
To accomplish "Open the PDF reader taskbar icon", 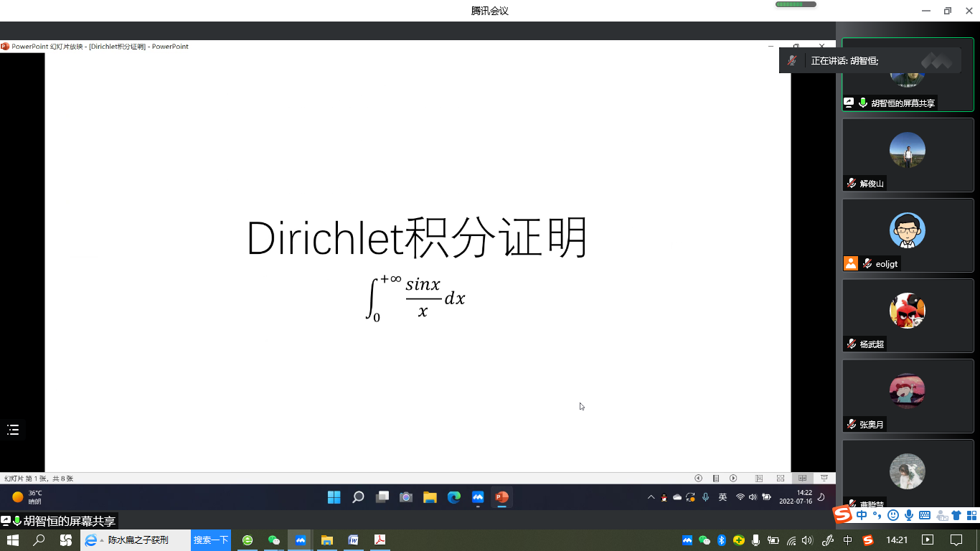I will pos(380,540).
